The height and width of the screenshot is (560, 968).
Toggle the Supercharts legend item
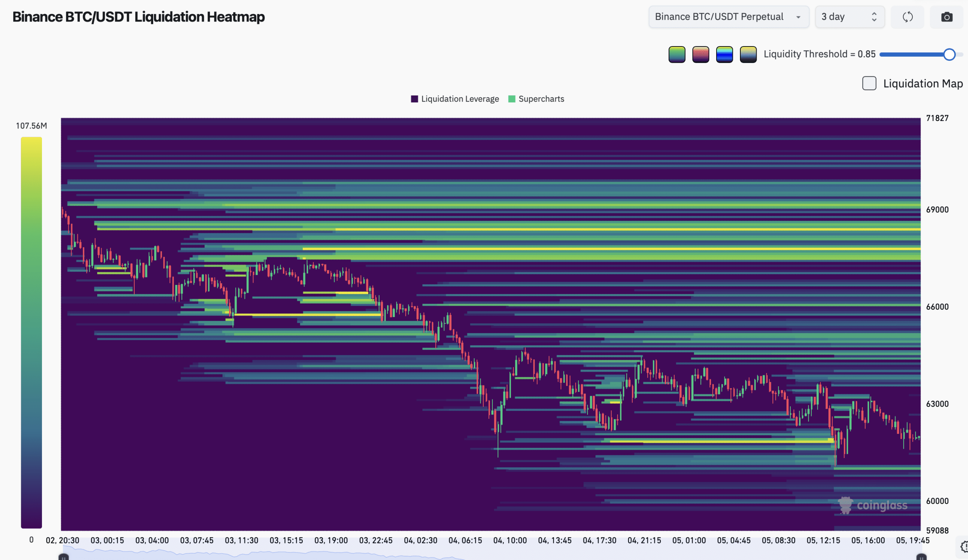click(537, 99)
